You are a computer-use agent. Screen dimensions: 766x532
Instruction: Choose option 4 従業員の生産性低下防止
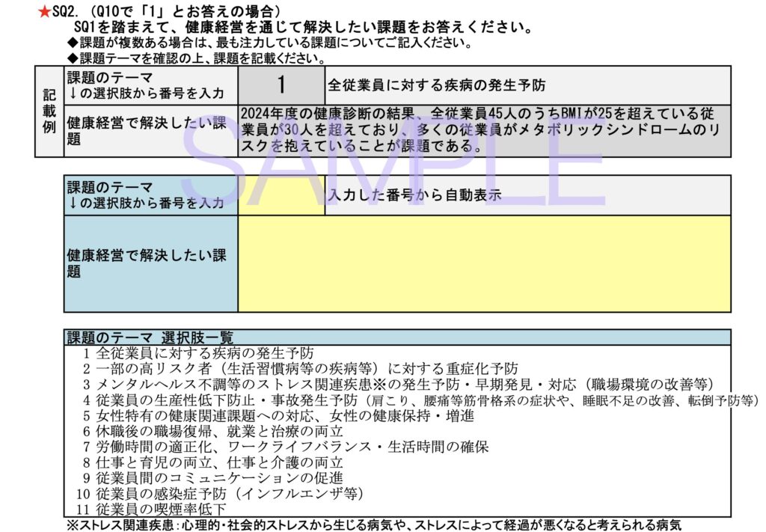click(419, 400)
